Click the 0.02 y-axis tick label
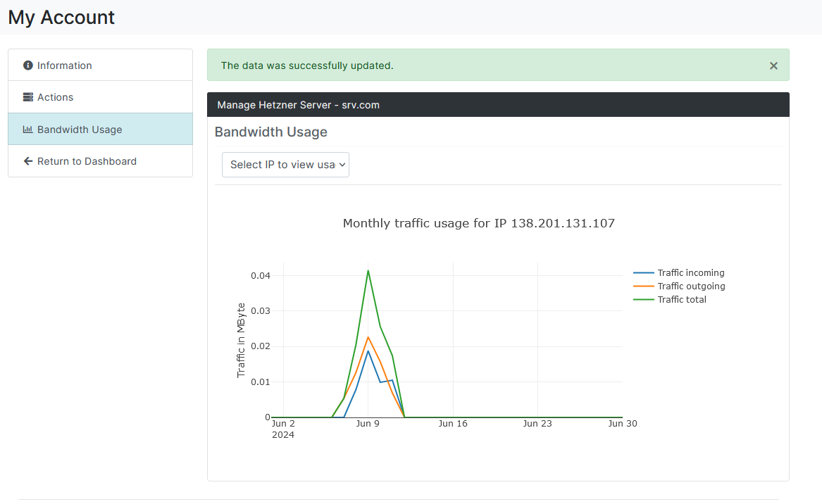Viewport: 822px width, 504px height. pos(261,346)
